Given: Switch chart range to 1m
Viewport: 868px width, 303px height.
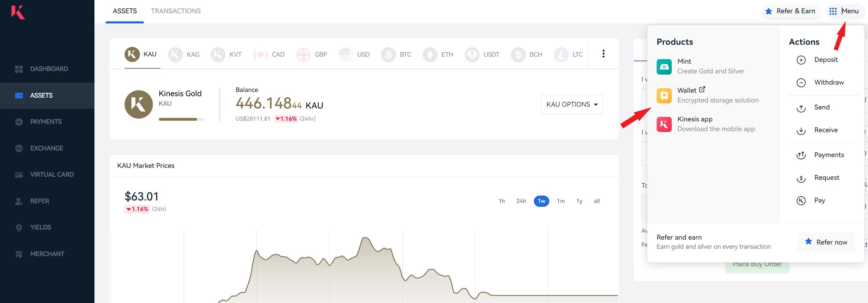Looking at the screenshot, I should 561,201.
